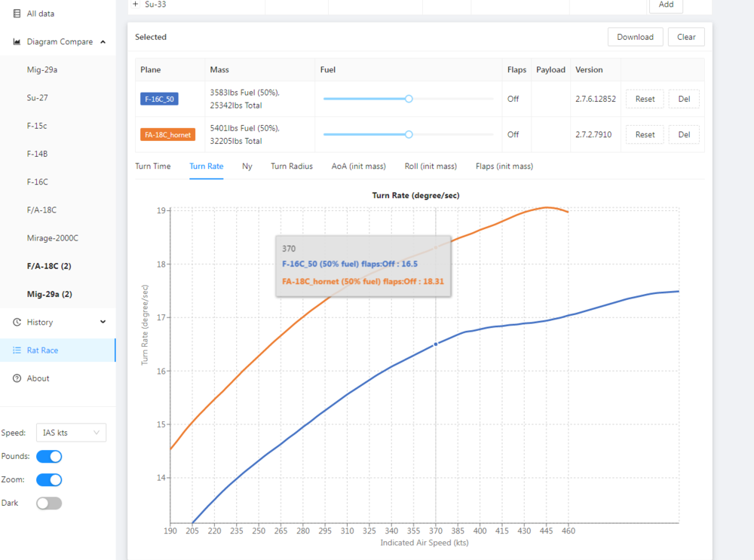Screen dimensions: 754x560
Task: Collapse the Diagram Compare submenu
Action: [103, 42]
